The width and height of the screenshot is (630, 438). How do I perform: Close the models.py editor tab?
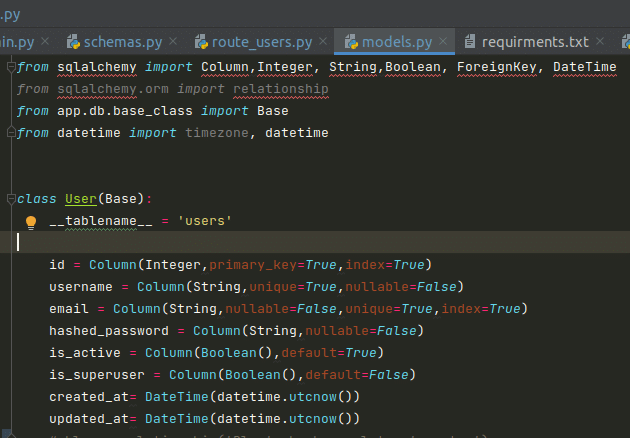coord(443,42)
